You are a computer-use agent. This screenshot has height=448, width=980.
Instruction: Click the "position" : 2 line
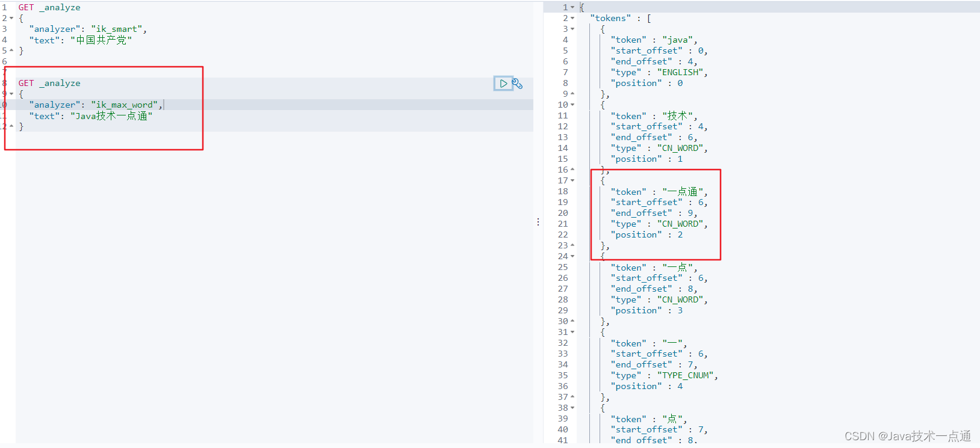click(647, 235)
